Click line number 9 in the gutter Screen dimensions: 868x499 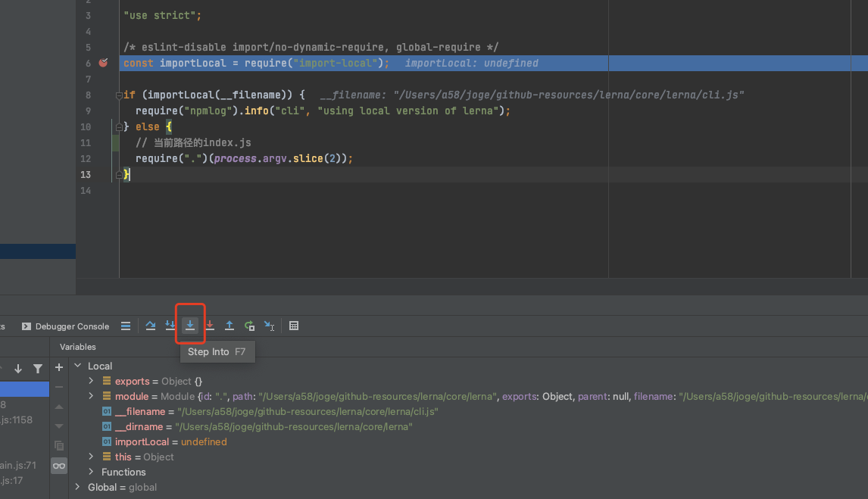[x=88, y=111]
